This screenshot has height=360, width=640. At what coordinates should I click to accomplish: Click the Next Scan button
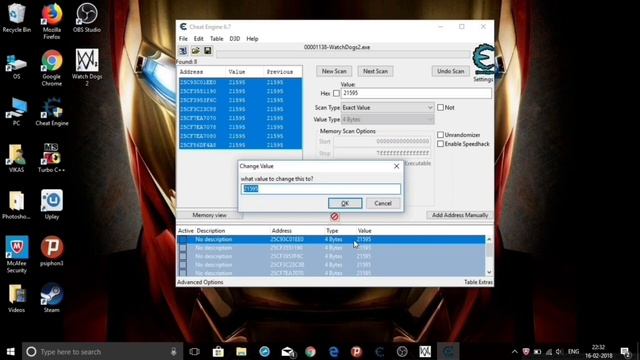tap(376, 71)
